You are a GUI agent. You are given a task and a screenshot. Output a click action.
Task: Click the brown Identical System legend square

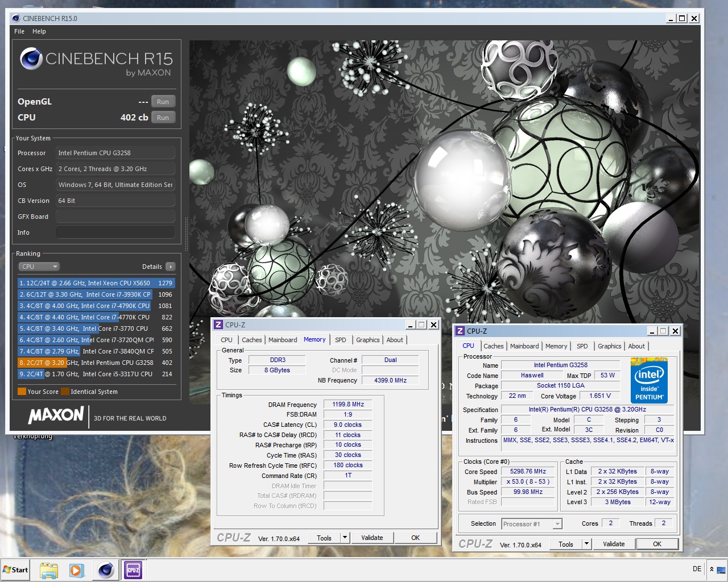coord(65,391)
